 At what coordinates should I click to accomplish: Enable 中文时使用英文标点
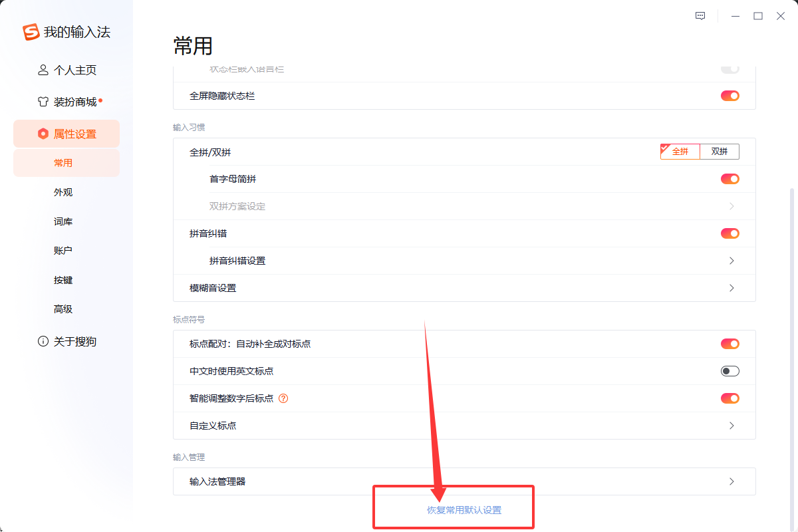tap(729, 371)
